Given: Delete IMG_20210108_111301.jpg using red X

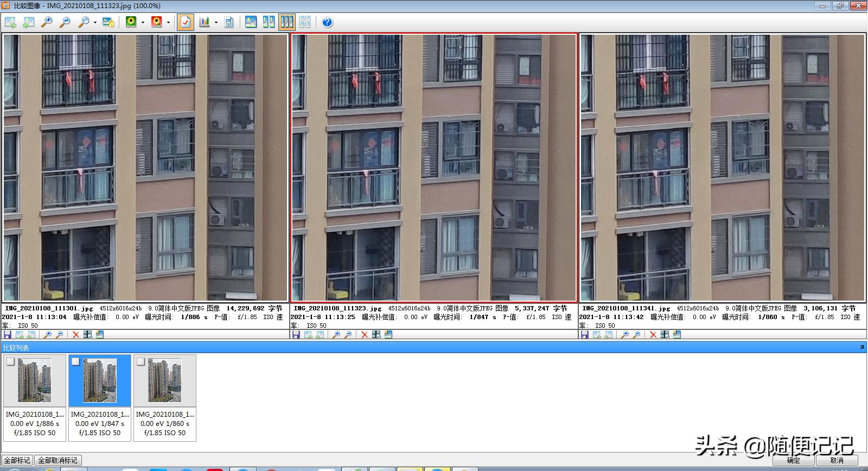Looking at the screenshot, I should click(x=76, y=335).
